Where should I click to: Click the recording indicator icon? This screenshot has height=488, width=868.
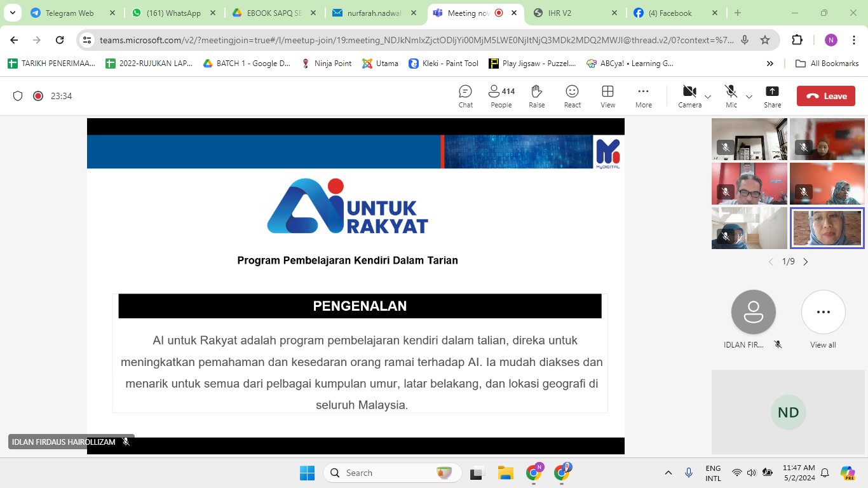pos(38,96)
